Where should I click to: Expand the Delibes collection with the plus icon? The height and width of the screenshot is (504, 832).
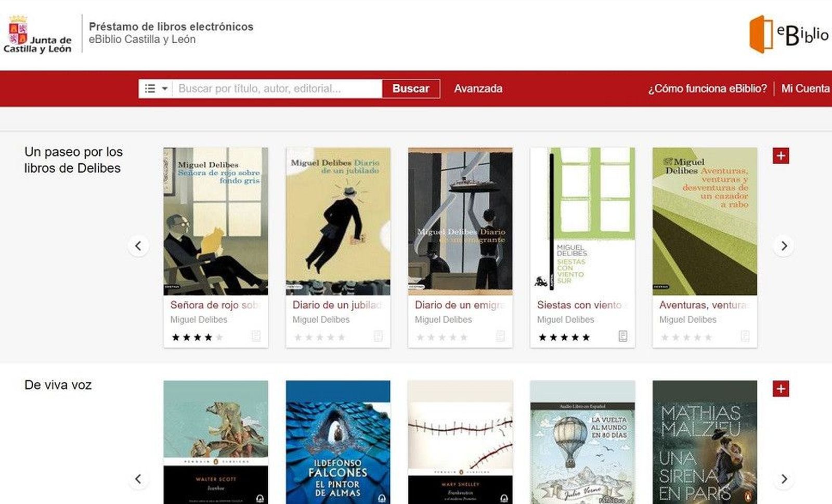(781, 156)
